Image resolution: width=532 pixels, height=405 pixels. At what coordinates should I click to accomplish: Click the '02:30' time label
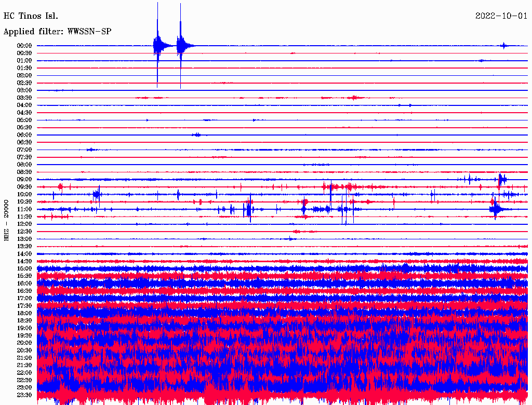click(24, 83)
